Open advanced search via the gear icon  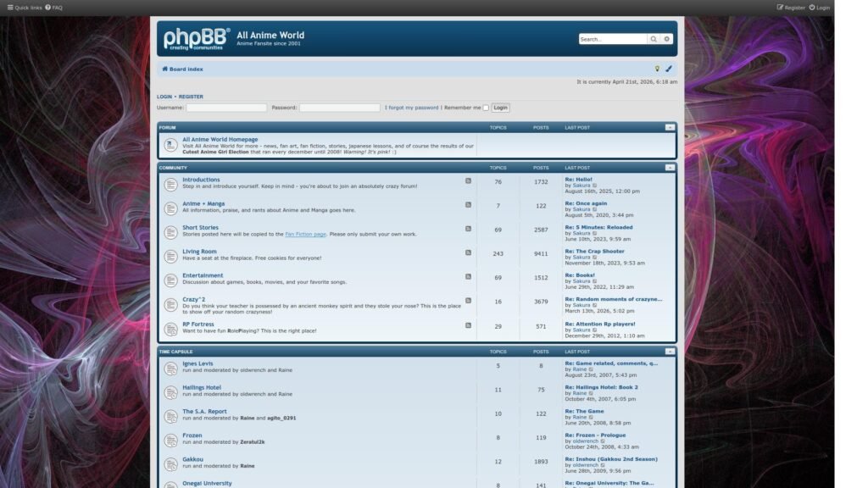pos(667,39)
